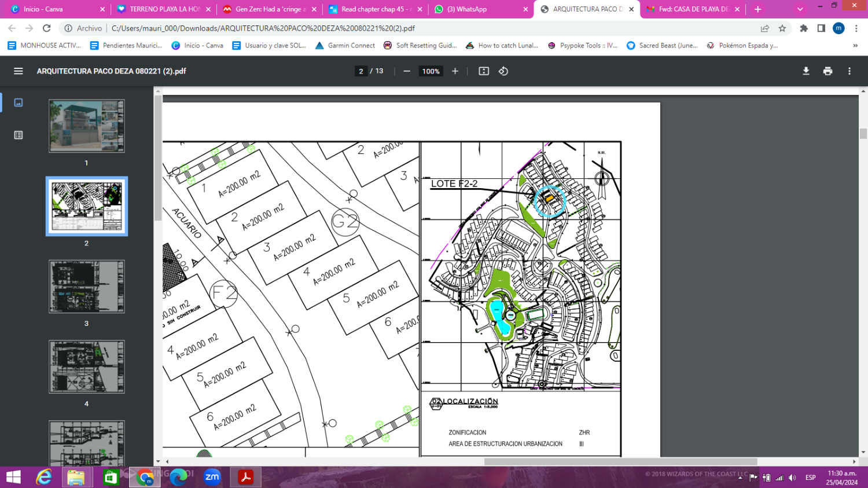Click the fit to page icon

coord(484,71)
